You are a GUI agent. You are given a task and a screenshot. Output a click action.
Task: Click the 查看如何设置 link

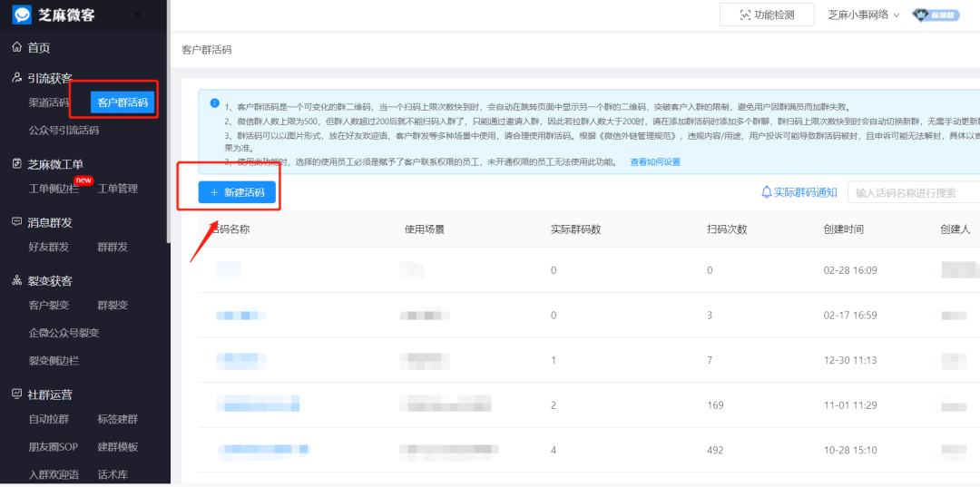655,161
